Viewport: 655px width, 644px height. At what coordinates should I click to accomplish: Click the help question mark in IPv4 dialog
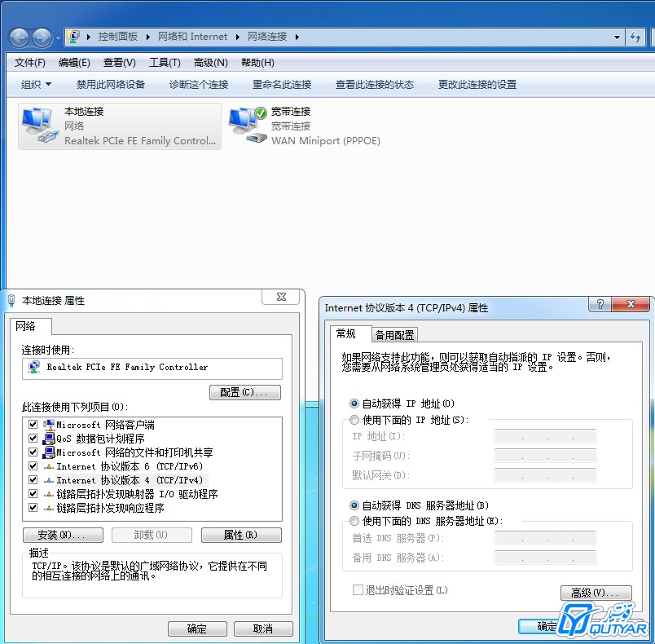point(600,304)
